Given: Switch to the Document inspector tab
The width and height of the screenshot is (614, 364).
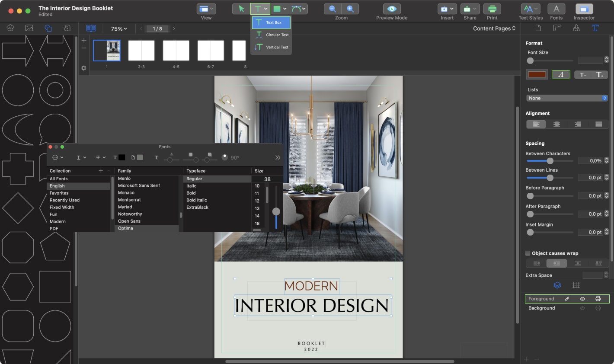Looking at the screenshot, I should [537, 28].
